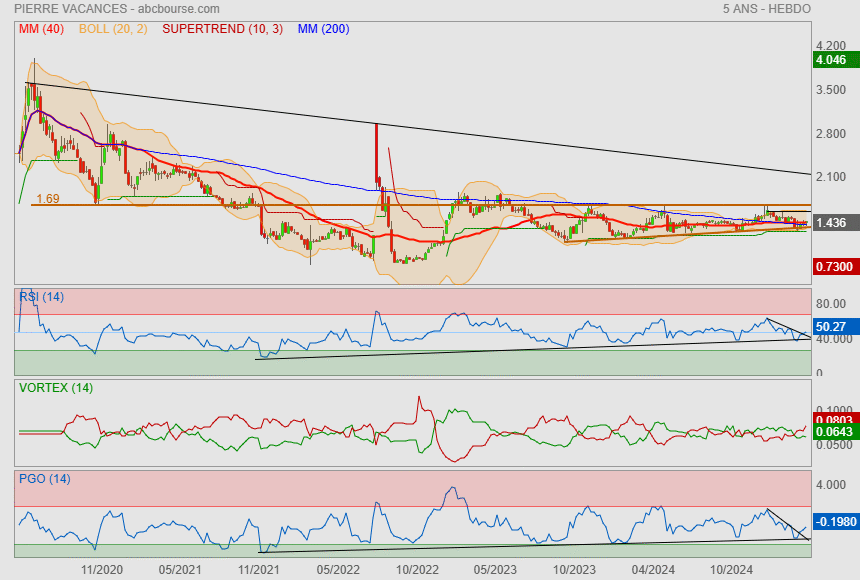
Task: Click the 04/2024 date axis label
Action: 653,570
